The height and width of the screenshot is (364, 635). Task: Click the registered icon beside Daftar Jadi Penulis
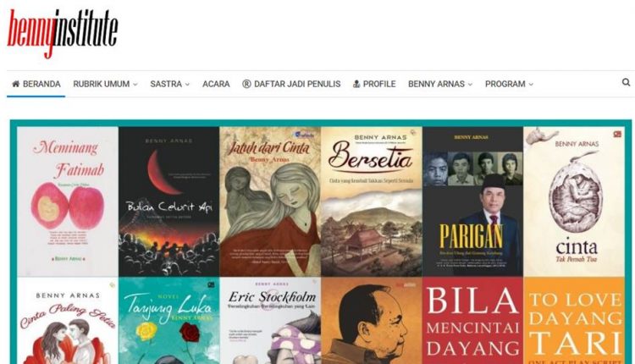click(x=246, y=84)
